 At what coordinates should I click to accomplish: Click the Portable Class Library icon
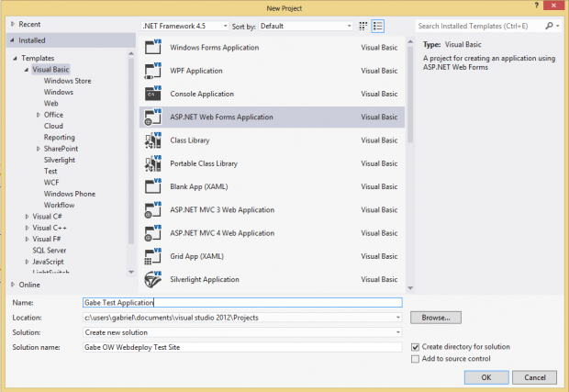(152, 163)
